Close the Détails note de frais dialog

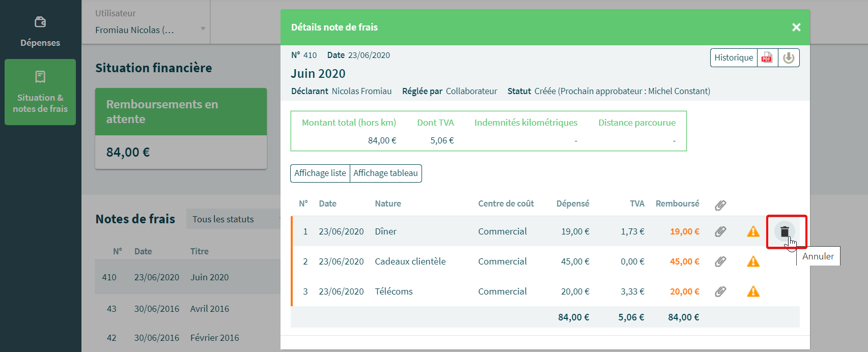(796, 27)
